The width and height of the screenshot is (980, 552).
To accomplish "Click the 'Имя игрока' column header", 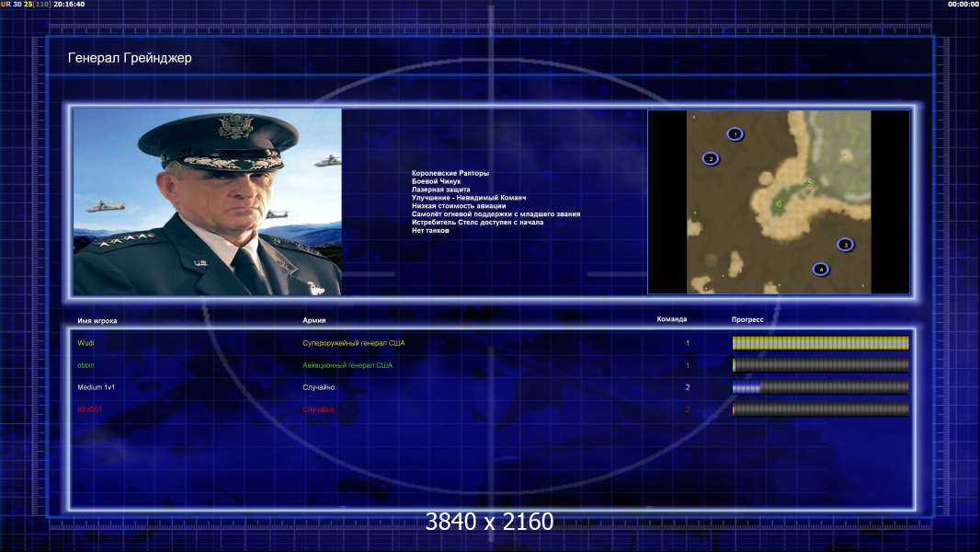I will 97,321.
